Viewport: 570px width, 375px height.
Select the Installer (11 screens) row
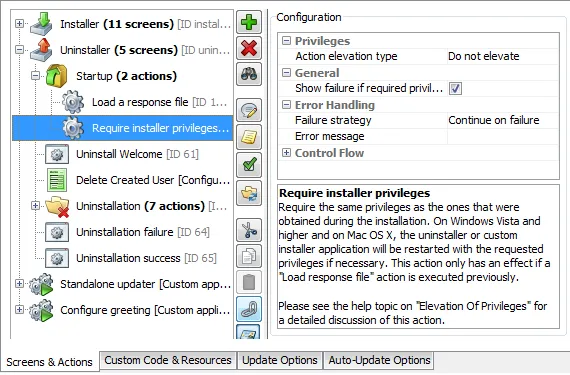click(145, 24)
